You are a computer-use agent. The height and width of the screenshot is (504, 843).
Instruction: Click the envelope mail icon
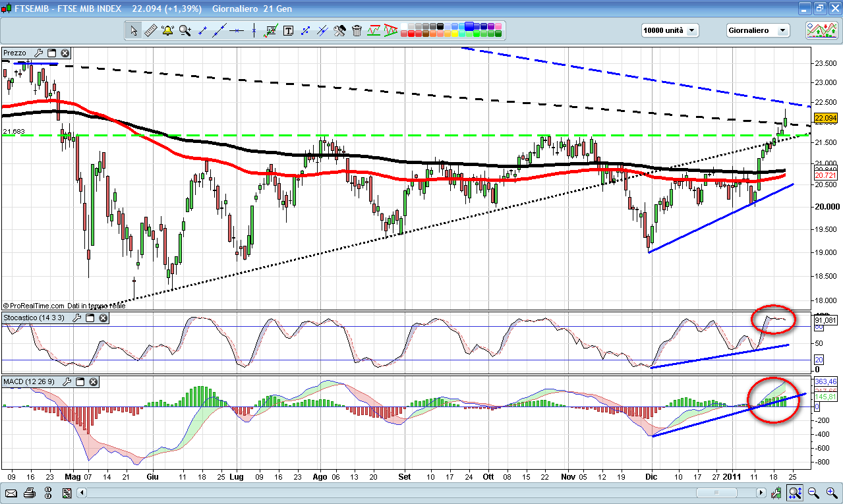click(x=11, y=493)
